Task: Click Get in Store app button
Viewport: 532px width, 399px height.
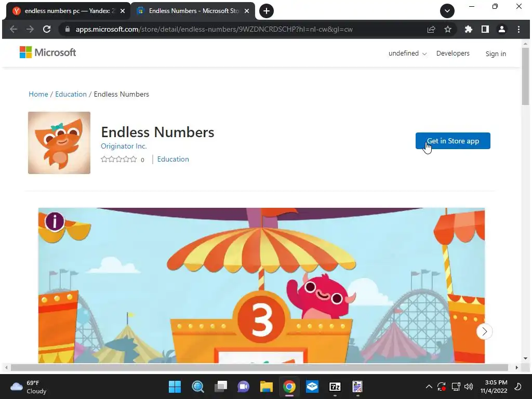Action: [x=453, y=141]
